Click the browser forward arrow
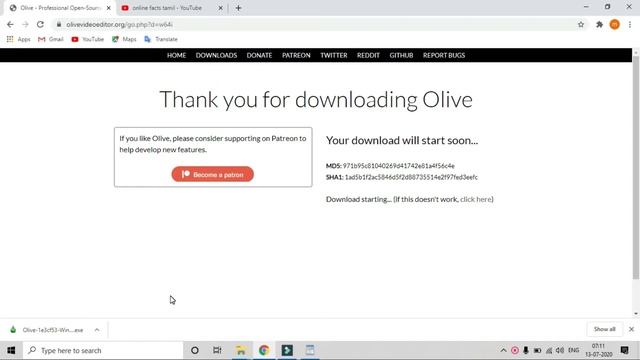Viewport: 640px width, 360px height. [x=25, y=24]
